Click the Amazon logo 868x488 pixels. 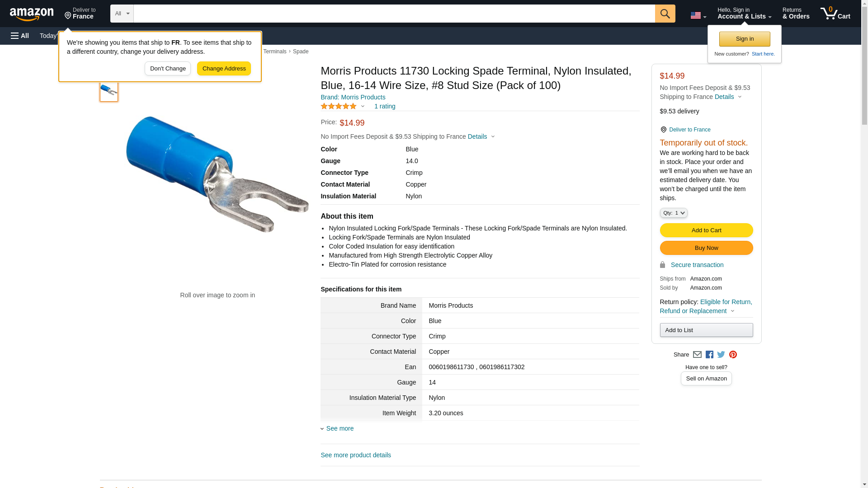(x=32, y=14)
